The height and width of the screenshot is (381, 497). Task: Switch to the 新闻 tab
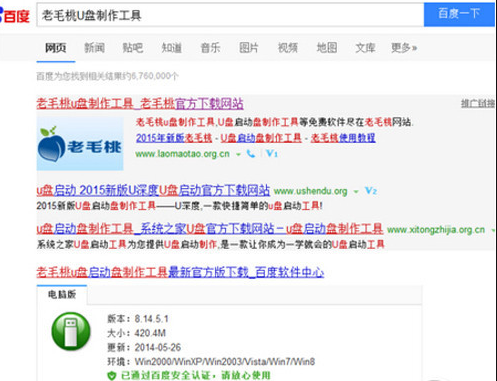point(94,48)
